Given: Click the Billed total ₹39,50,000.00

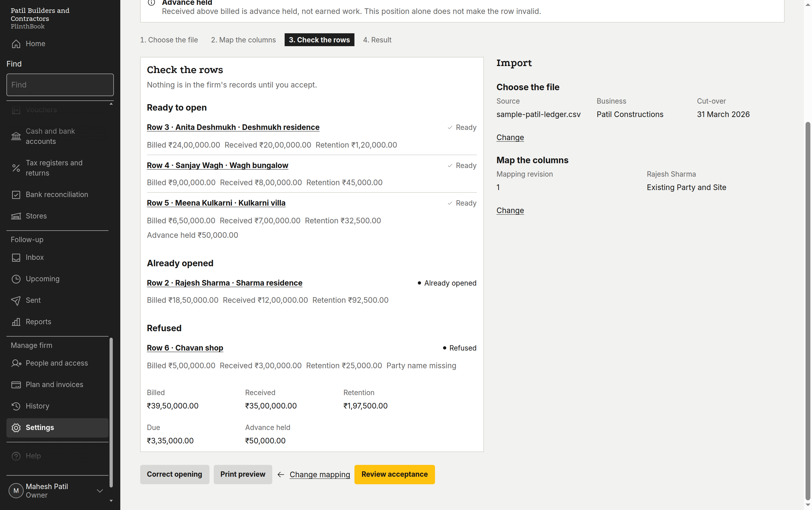Looking at the screenshot, I should (x=172, y=406).
